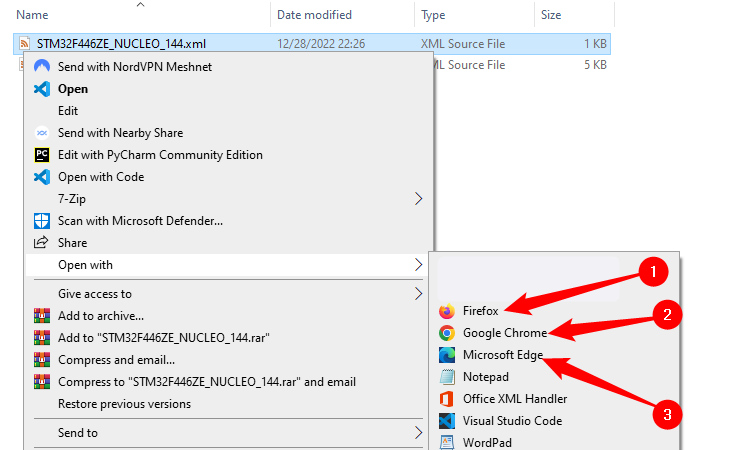Click the NordVPN Meshnet icon
The image size is (750, 450).
click(x=42, y=67)
